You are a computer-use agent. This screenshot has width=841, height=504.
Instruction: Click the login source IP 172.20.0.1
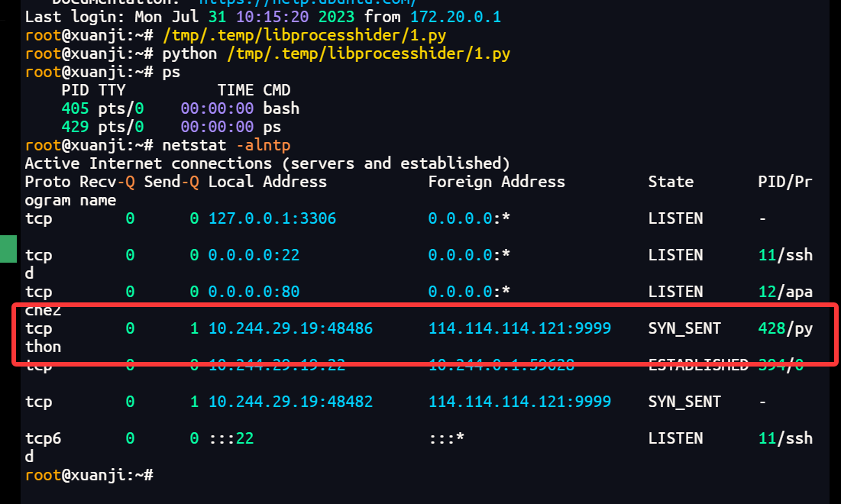[455, 17]
